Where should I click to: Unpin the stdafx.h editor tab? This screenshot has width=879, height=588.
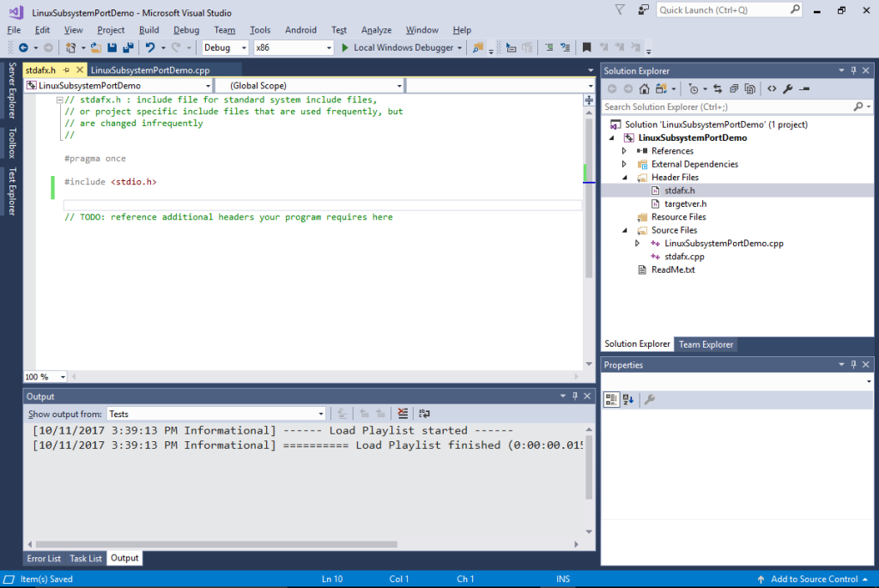coord(66,70)
